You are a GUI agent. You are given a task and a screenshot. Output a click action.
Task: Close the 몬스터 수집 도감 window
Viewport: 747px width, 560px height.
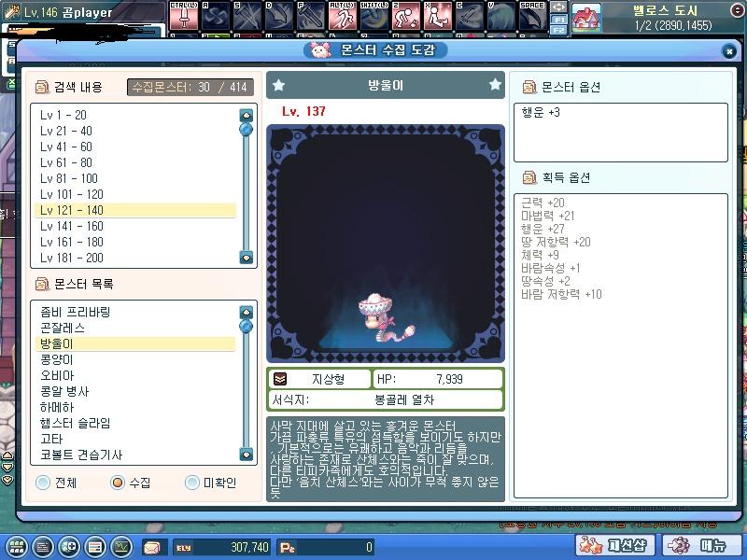728,51
